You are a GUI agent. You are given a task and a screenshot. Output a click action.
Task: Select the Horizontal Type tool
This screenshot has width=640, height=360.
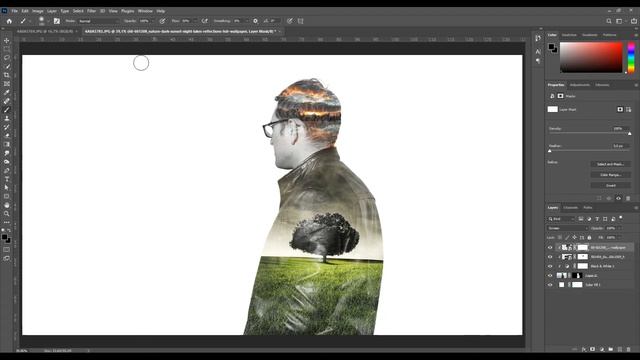coord(7,179)
